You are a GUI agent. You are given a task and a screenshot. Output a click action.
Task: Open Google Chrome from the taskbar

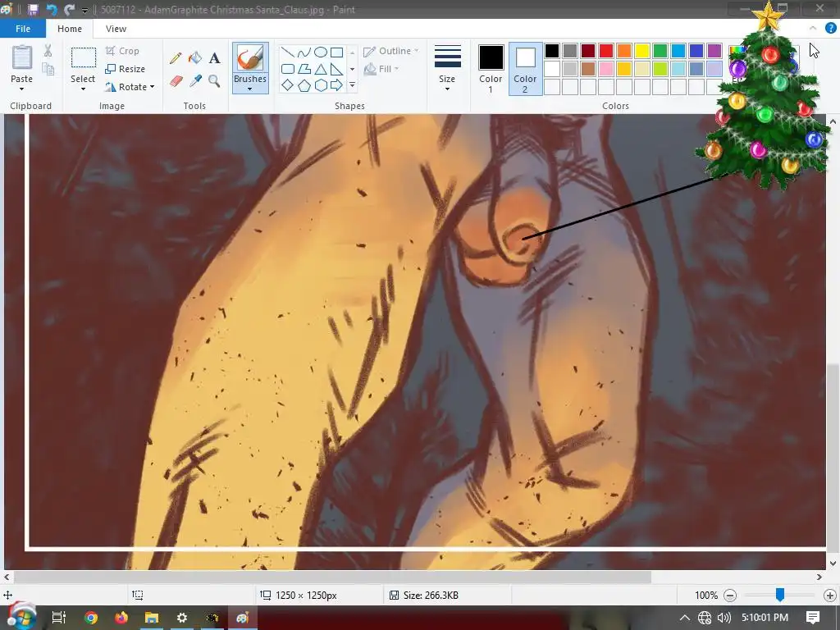(91, 618)
